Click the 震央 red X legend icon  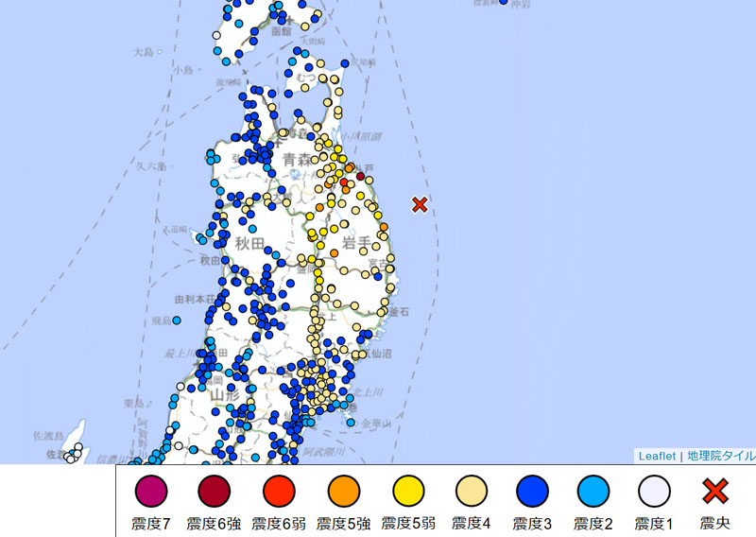point(715,492)
